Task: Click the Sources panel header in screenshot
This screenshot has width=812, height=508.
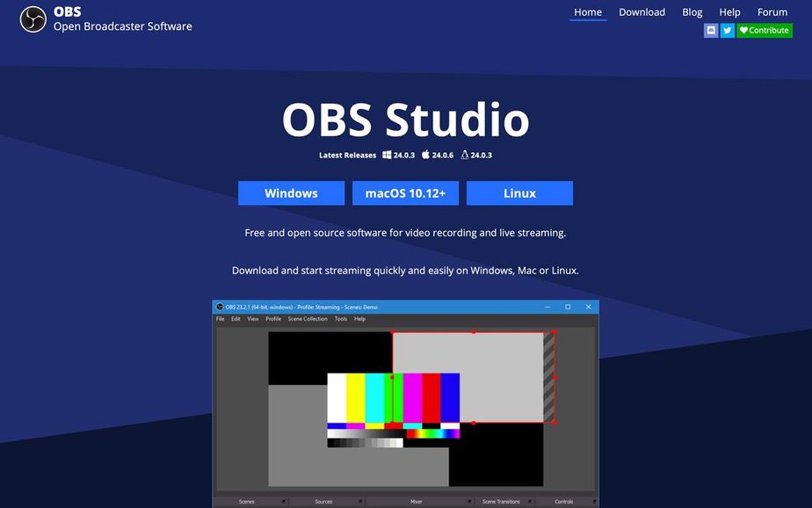Action: click(x=323, y=502)
